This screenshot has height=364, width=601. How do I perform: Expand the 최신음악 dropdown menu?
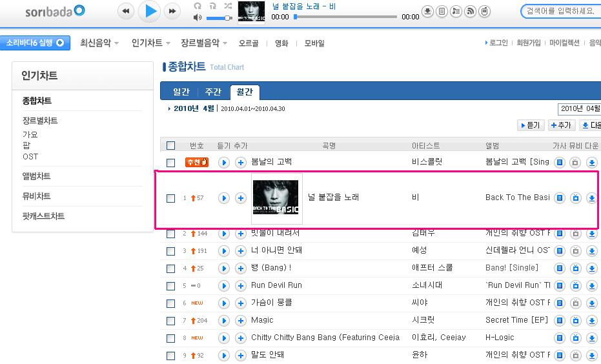(x=99, y=43)
